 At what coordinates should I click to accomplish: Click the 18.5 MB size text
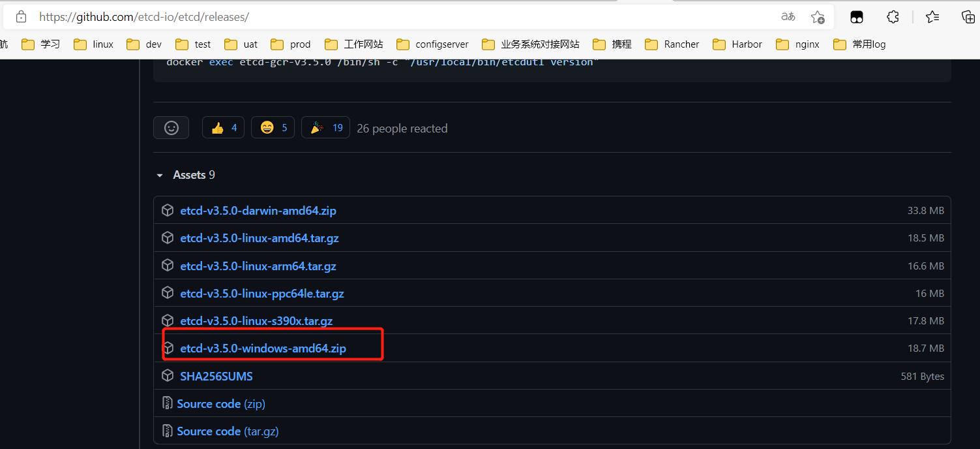click(x=926, y=238)
